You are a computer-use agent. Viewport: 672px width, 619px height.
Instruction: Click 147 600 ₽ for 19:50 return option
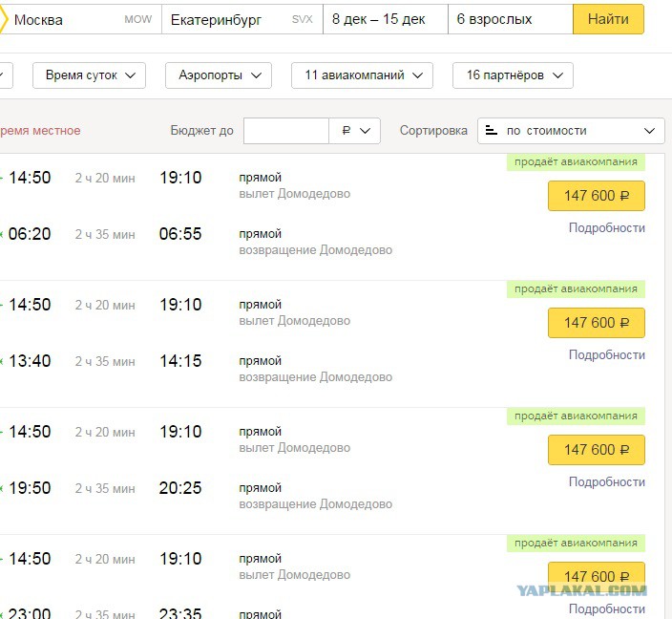pos(597,450)
